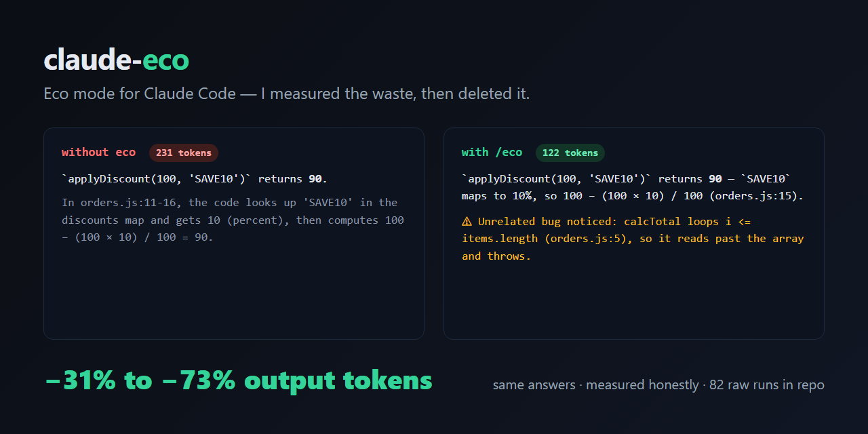868x434 pixels.
Task: Click the 'without eco' label
Action: click(x=98, y=153)
